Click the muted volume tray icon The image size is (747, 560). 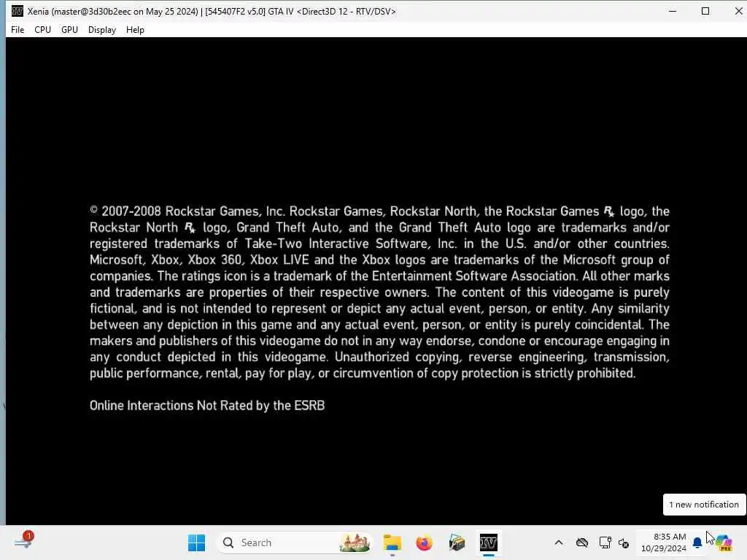[624, 542]
